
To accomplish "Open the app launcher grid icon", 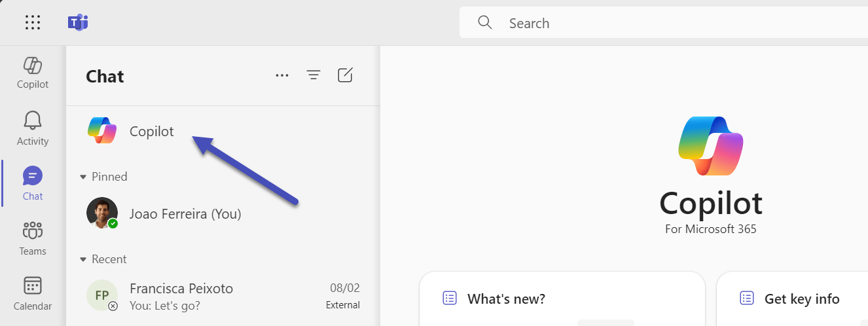I will [x=33, y=23].
